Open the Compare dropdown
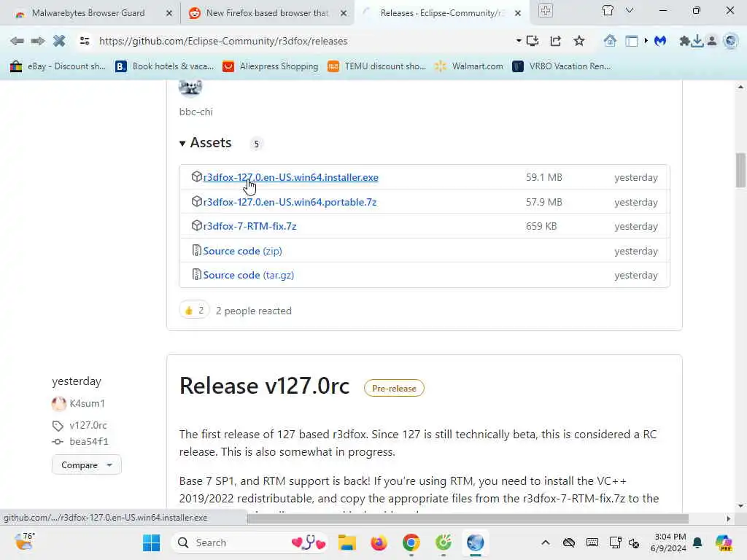 click(x=87, y=464)
